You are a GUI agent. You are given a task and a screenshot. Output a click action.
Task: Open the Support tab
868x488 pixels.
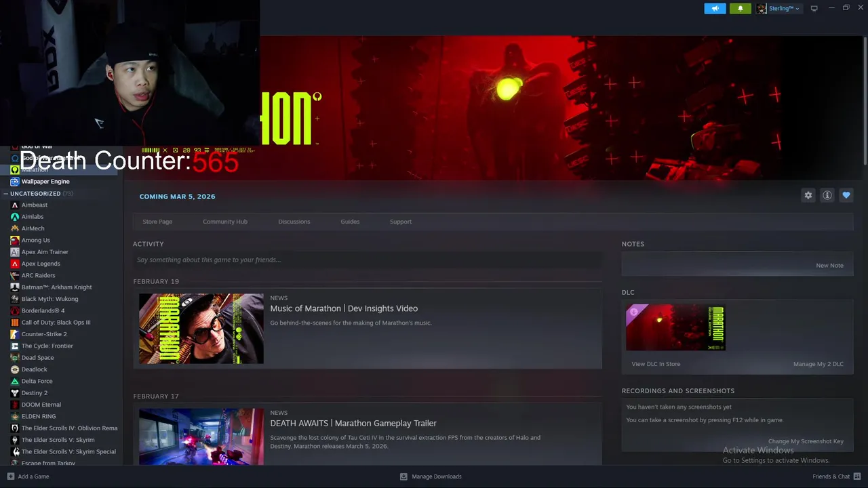[401, 222]
